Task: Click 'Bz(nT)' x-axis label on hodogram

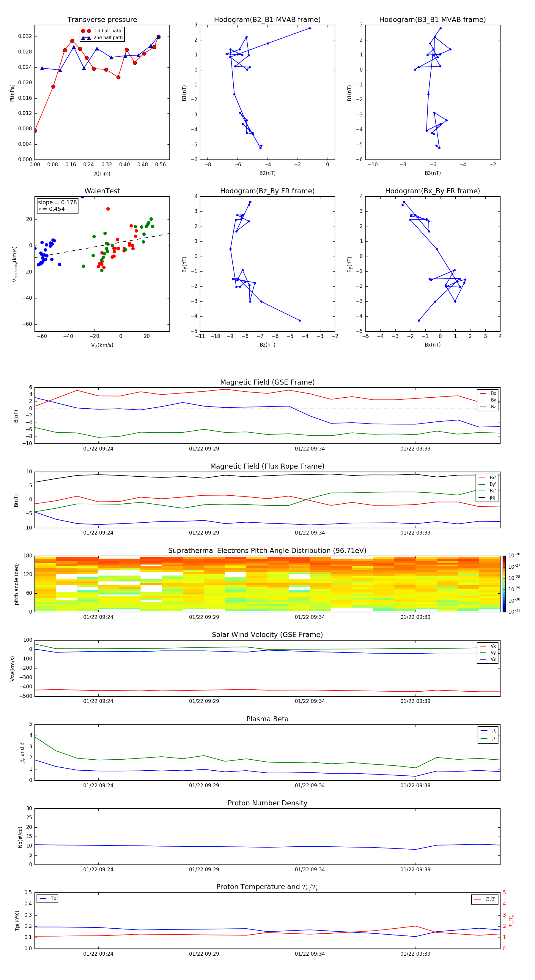Action: click(267, 345)
